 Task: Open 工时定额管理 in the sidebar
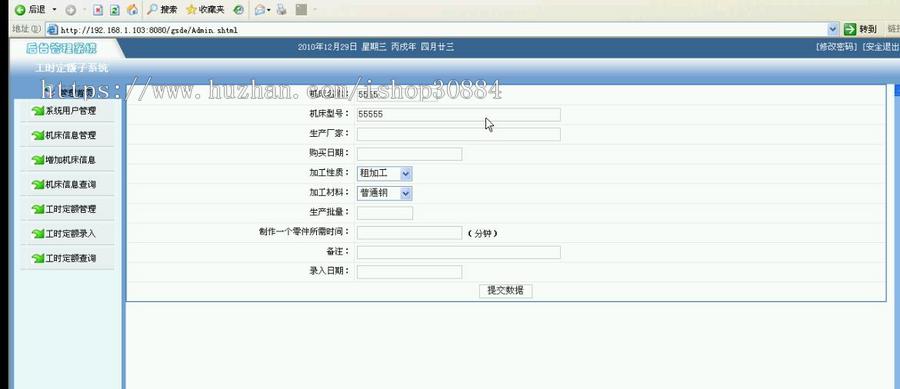coord(70,209)
